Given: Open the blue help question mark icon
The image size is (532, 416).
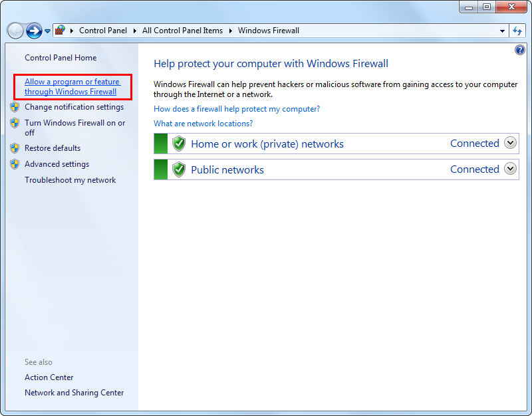Looking at the screenshot, I should click(x=519, y=51).
